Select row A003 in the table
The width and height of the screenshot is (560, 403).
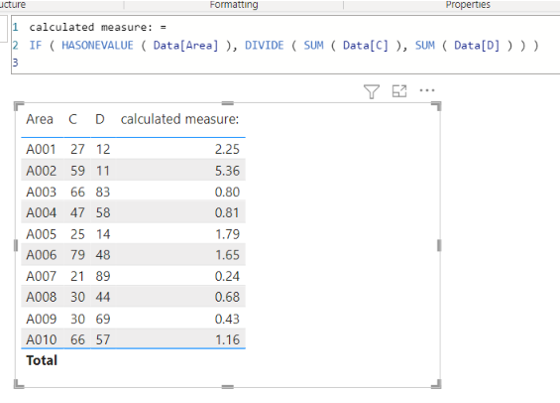pyautogui.click(x=133, y=192)
